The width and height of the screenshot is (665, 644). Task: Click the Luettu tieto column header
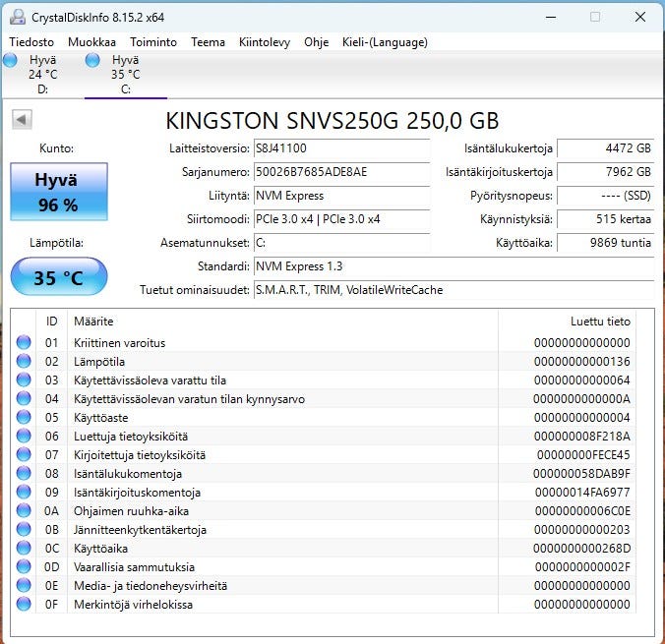pyautogui.click(x=600, y=322)
